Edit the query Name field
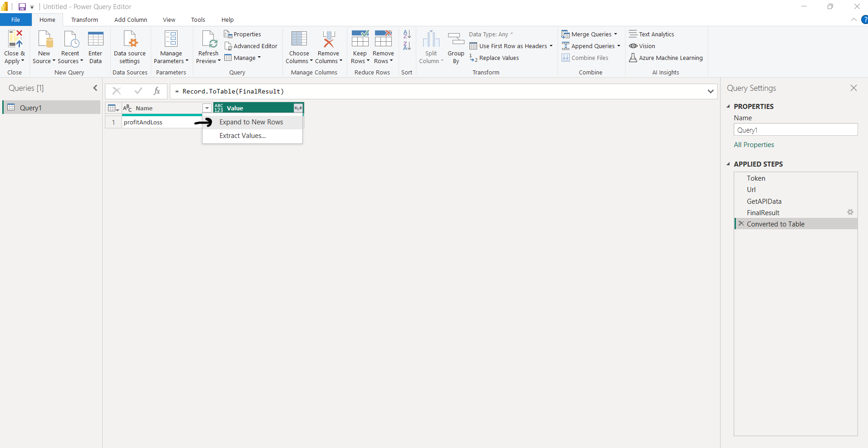Viewport: 868px width, 448px height. pyautogui.click(x=796, y=130)
